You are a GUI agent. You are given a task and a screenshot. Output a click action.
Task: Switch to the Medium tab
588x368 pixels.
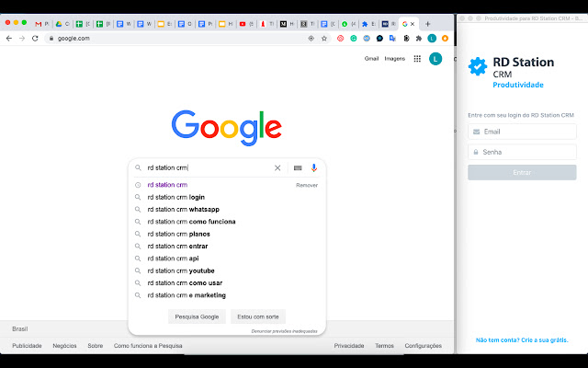tap(287, 24)
